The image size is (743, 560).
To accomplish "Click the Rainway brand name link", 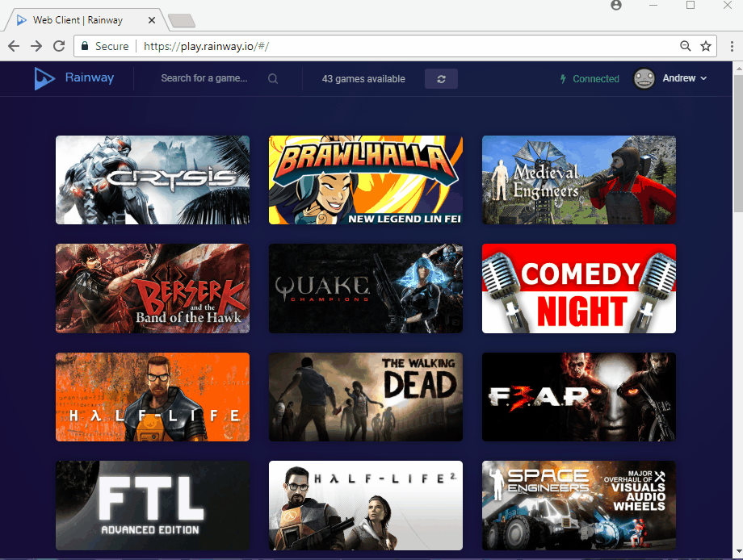I will tap(90, 77).
